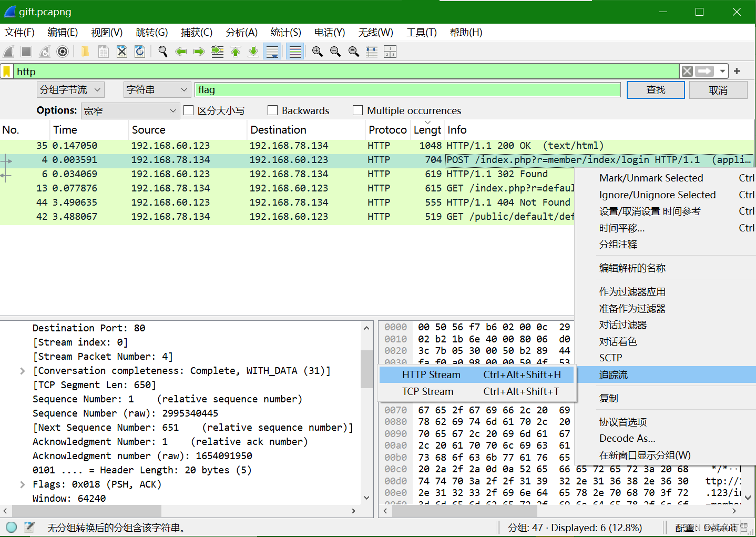Zoom out on packet text

pos(335,52)
